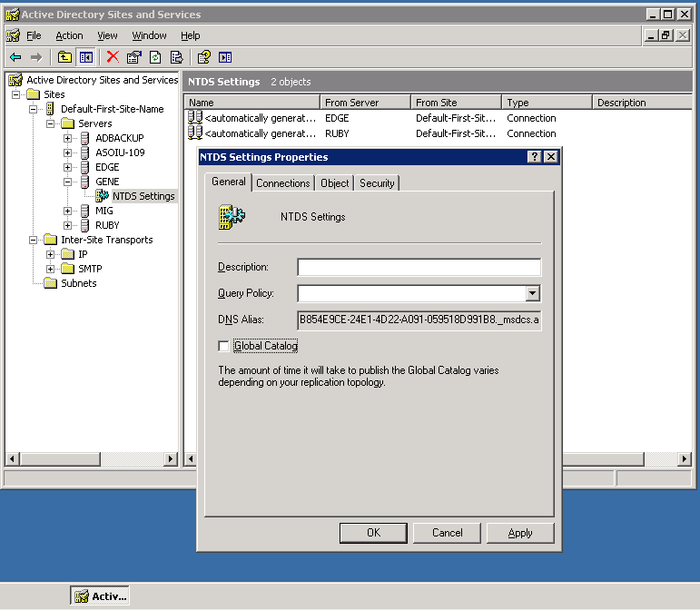Click the Help question mark toolbar icon
The image size is (700, 610).
pos(204,57)
